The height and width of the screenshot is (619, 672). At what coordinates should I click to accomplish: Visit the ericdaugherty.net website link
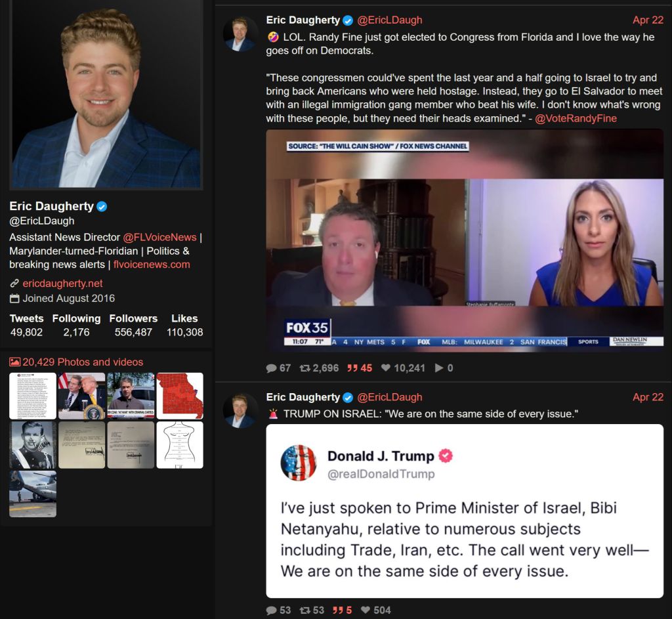[62, 284]
